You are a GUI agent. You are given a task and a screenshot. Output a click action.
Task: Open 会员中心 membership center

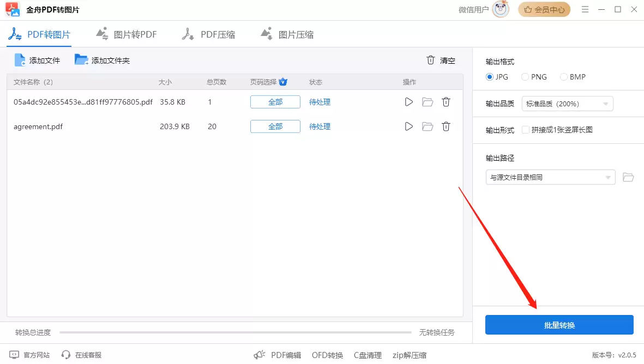544,9
